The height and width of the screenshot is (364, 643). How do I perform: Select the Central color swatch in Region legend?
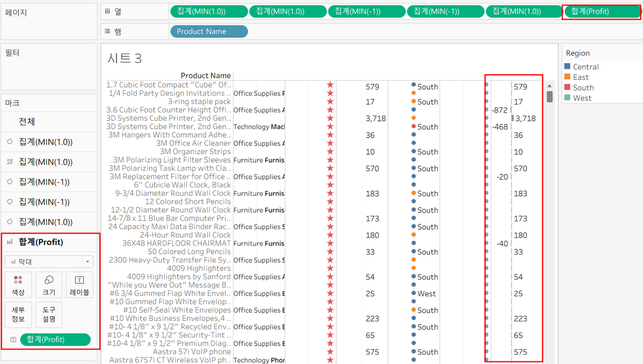pos(568,66)
